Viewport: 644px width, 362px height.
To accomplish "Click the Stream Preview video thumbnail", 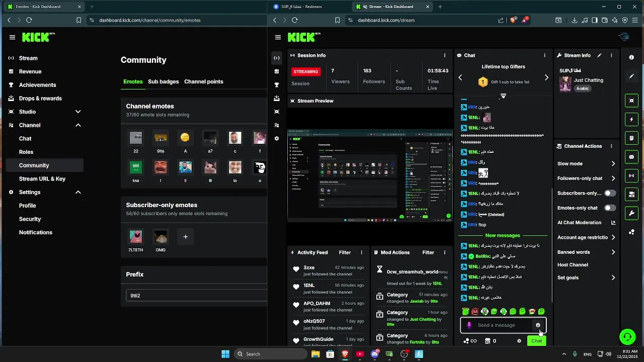I will point(370,176).
